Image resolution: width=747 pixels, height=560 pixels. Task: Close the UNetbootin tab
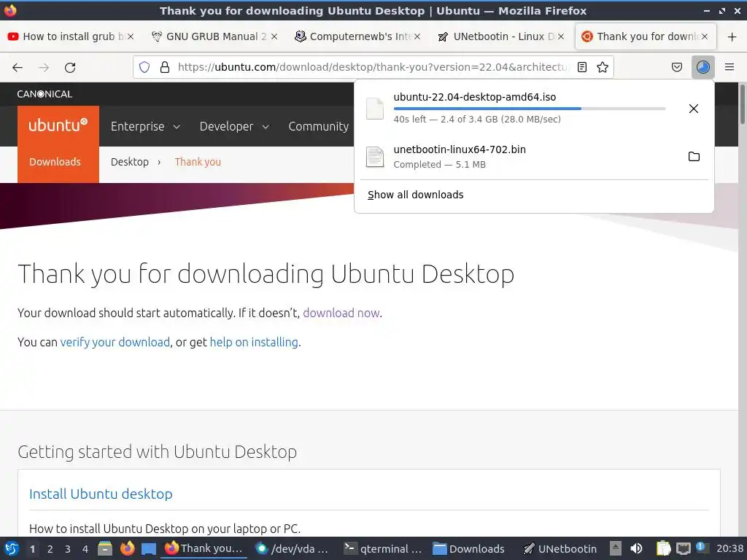click(561, 36)
